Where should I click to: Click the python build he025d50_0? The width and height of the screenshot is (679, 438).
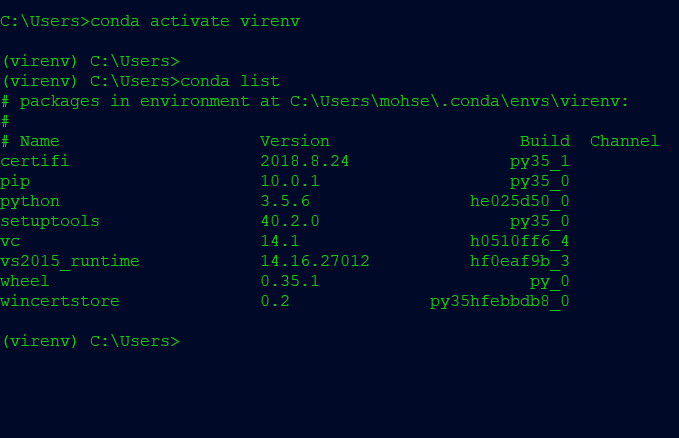(x=520, y=201)
